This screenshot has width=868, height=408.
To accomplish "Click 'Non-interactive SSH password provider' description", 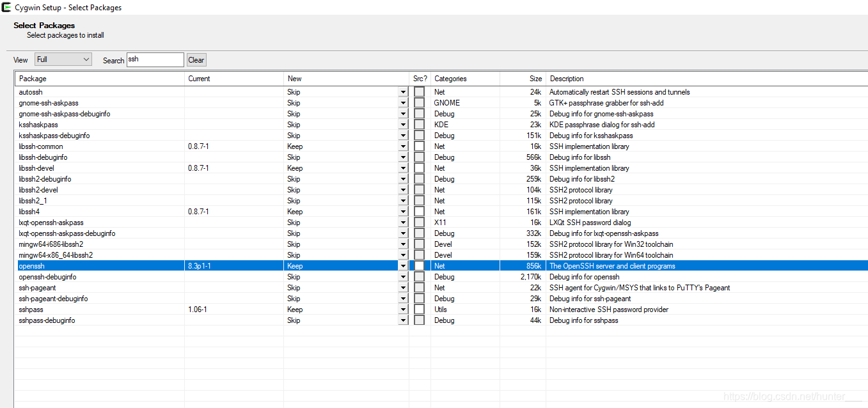I will [x=609, y=310].
